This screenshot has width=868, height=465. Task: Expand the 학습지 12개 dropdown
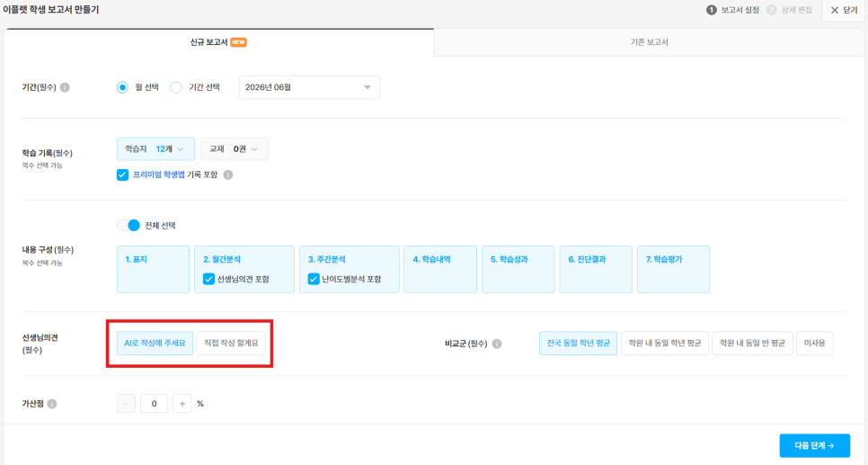[x=155, y=149]
